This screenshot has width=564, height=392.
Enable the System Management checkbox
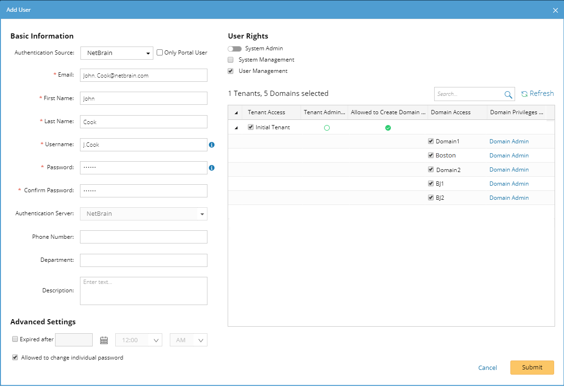230,60
